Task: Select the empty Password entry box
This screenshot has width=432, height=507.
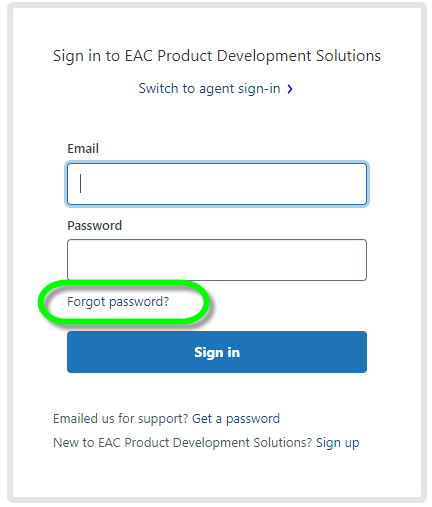Action: point(217,260)
